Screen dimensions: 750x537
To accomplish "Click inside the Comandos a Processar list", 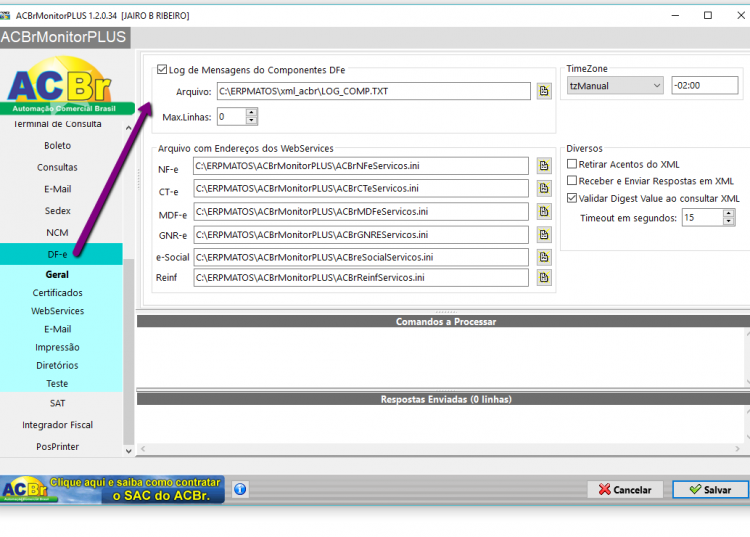I will click(x=440, y=357).
